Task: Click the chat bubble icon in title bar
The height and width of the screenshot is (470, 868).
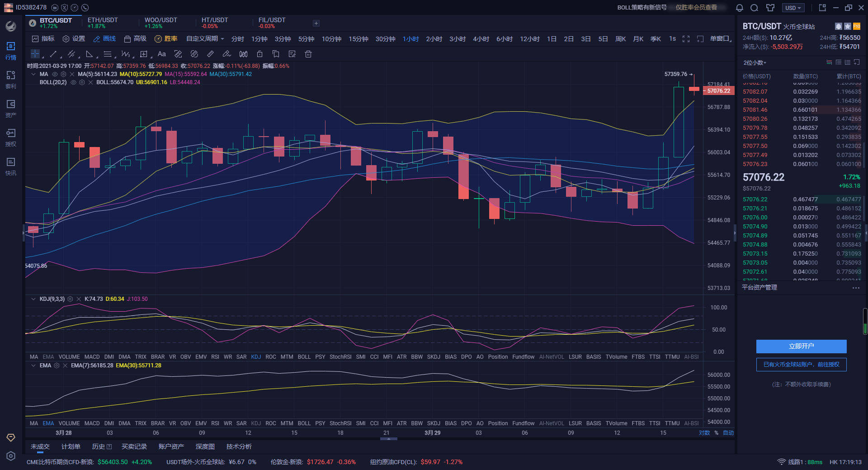Action: [x=754, y=8]
